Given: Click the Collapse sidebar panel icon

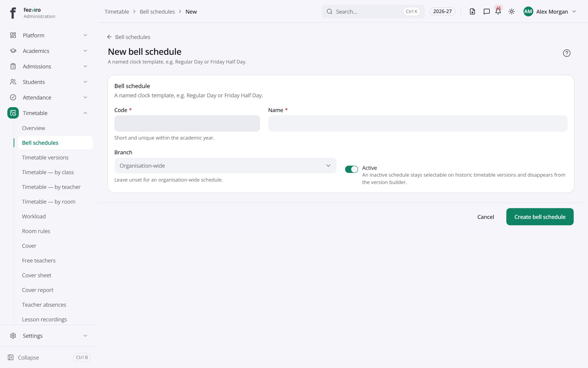Looking at the screenshot, I should pos(11,357).
